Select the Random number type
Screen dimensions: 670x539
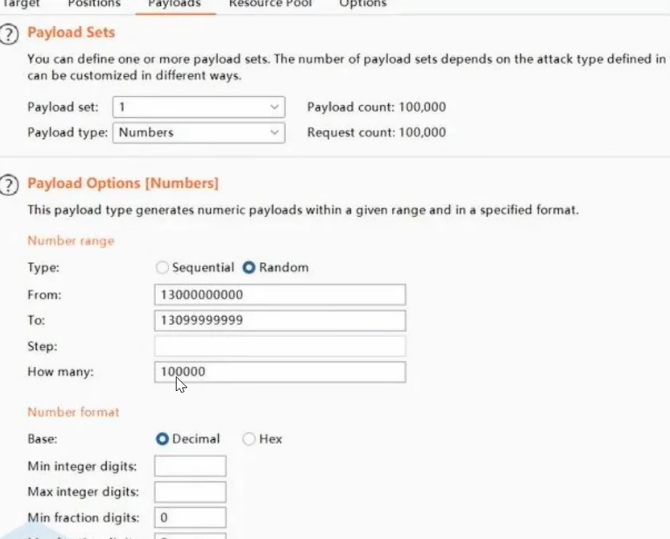[250, 268]
